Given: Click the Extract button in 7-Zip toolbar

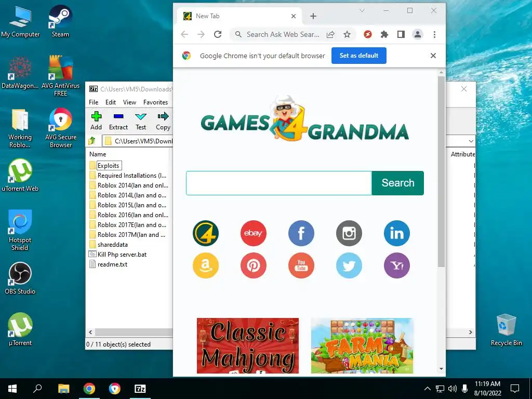Looking at the screenshot, I should pyautogui.click(x=118, y=121).
